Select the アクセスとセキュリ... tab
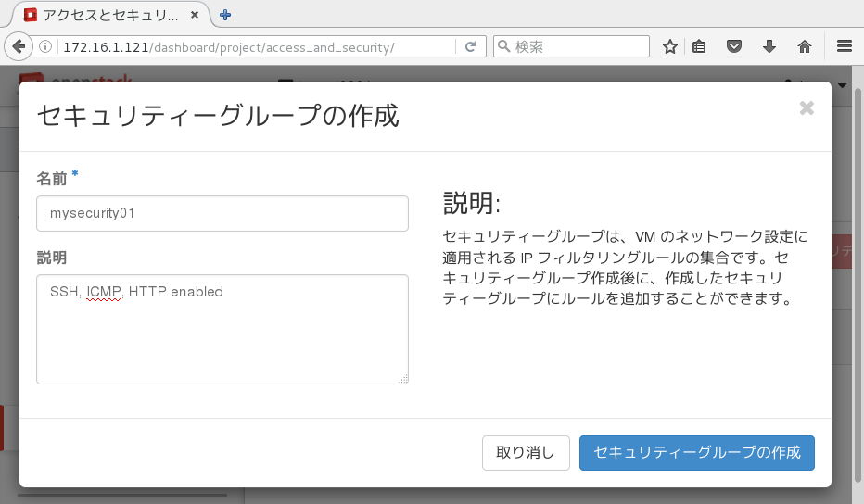The width and height of the screenshot is (864, 504). [110, 15]
